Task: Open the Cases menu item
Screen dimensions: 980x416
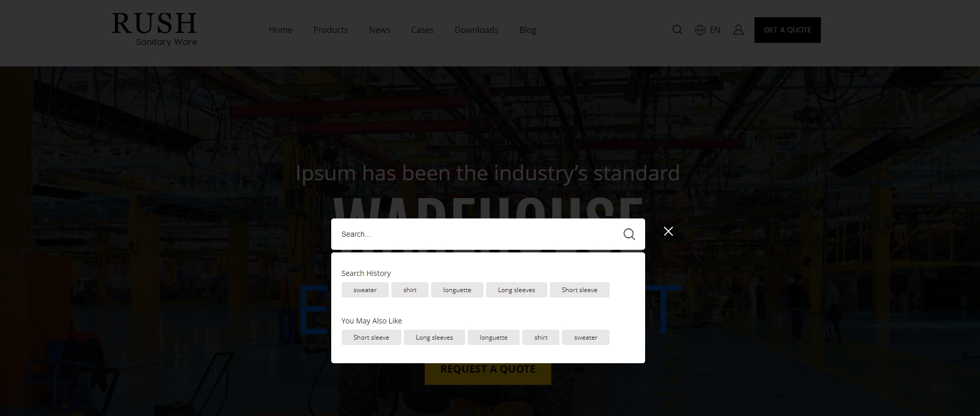Action: tap(422, 30)
